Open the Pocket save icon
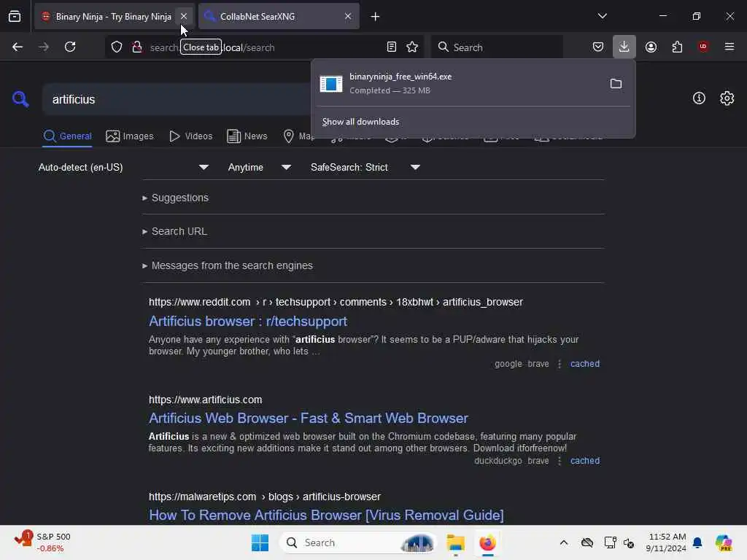The width and height of the screenshot is (747, 560). [x=598, y=47]
